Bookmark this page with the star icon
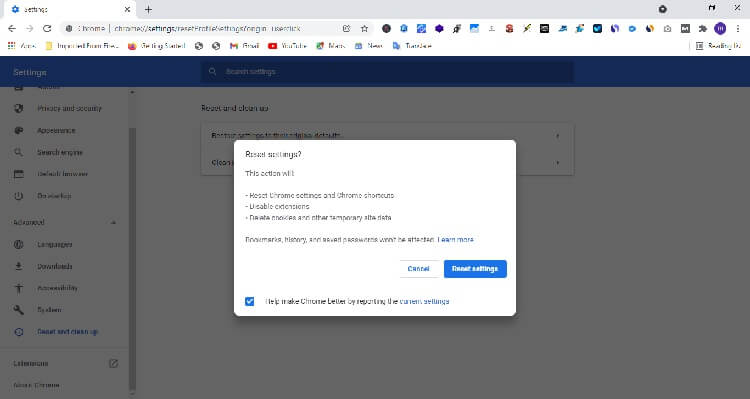 click(364, 29)
